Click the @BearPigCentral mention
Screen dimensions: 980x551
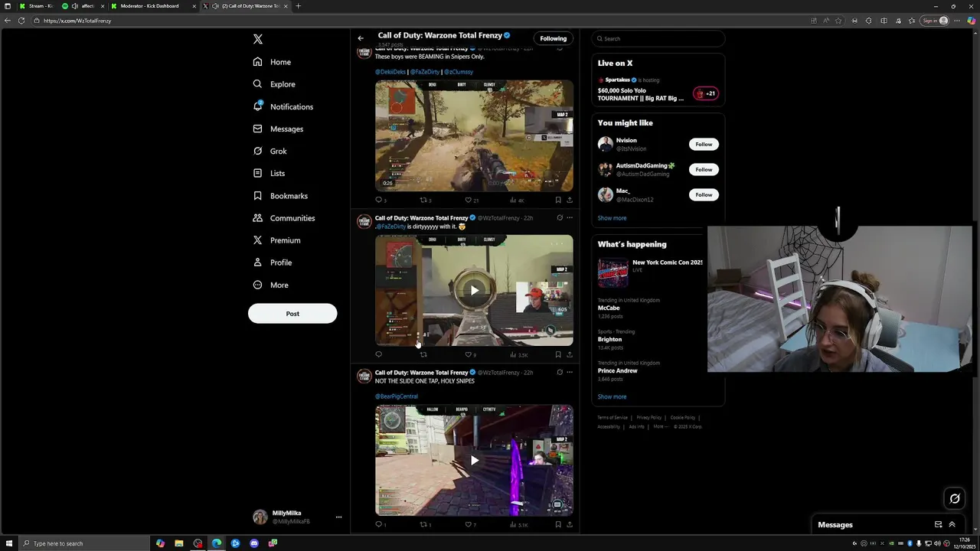pos(397,396)
